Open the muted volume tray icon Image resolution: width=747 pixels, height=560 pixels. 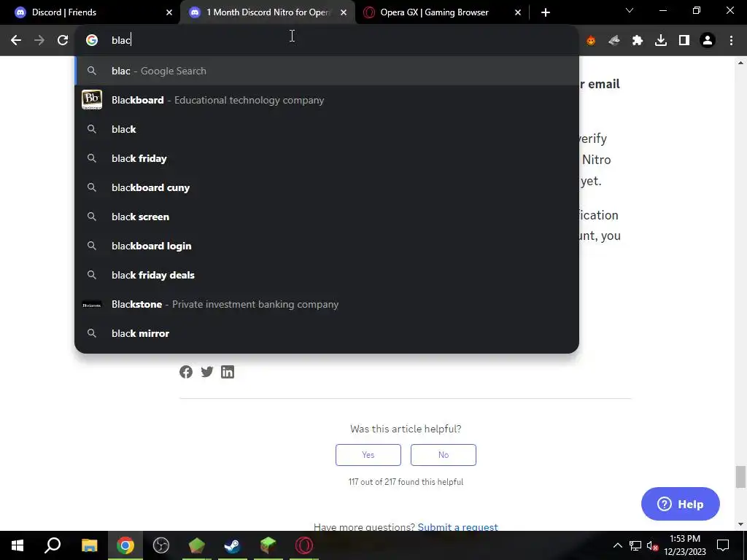653,545
